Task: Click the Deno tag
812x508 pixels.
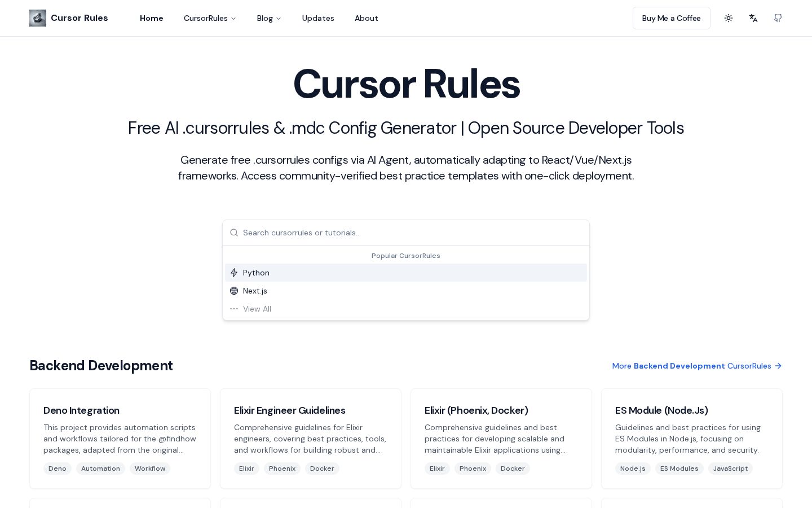Action: click(x=58, y=468)
